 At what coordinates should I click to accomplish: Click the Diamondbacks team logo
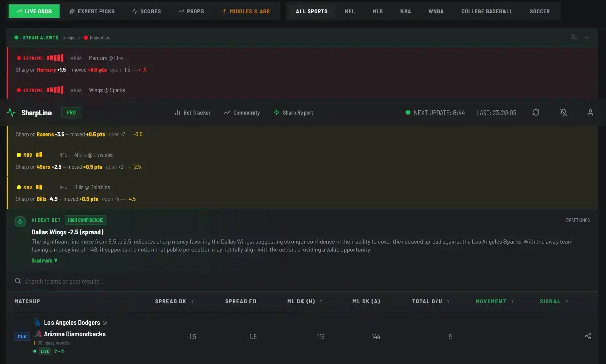click(x=38, y=334)
